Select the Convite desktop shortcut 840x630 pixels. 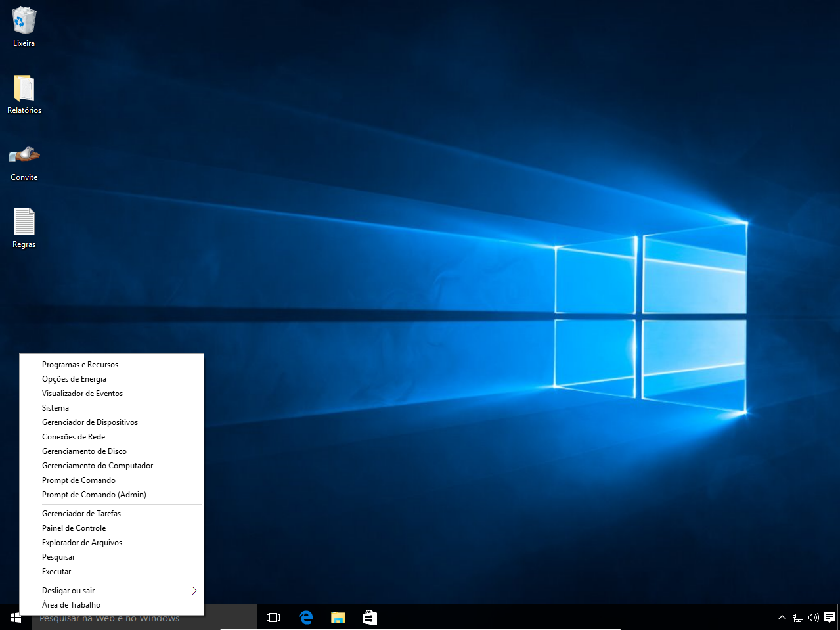click(x=24, y=162)
